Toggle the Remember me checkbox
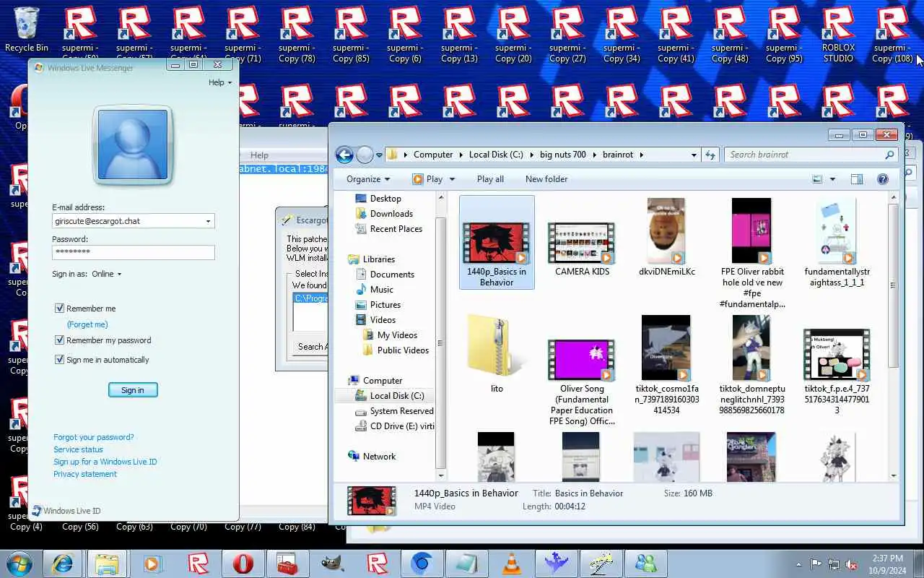This screenshot has height=578, width=924. (x=60, y=309)
